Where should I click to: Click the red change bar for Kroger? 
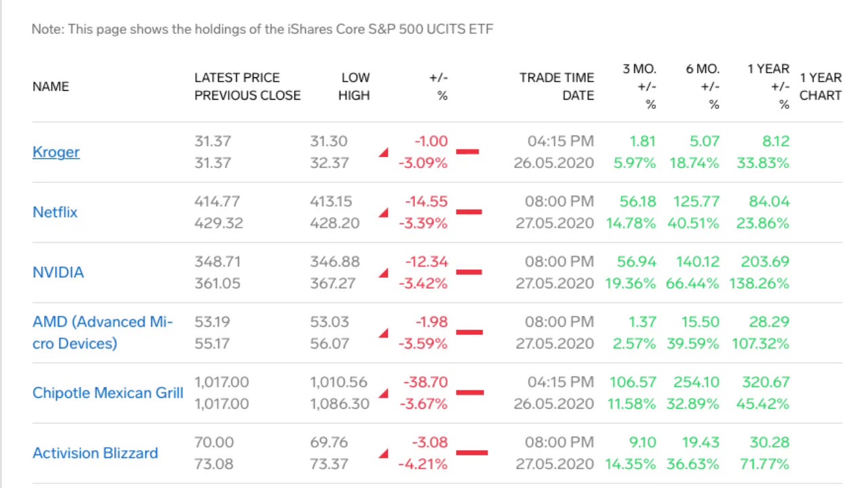coord(467,152)
